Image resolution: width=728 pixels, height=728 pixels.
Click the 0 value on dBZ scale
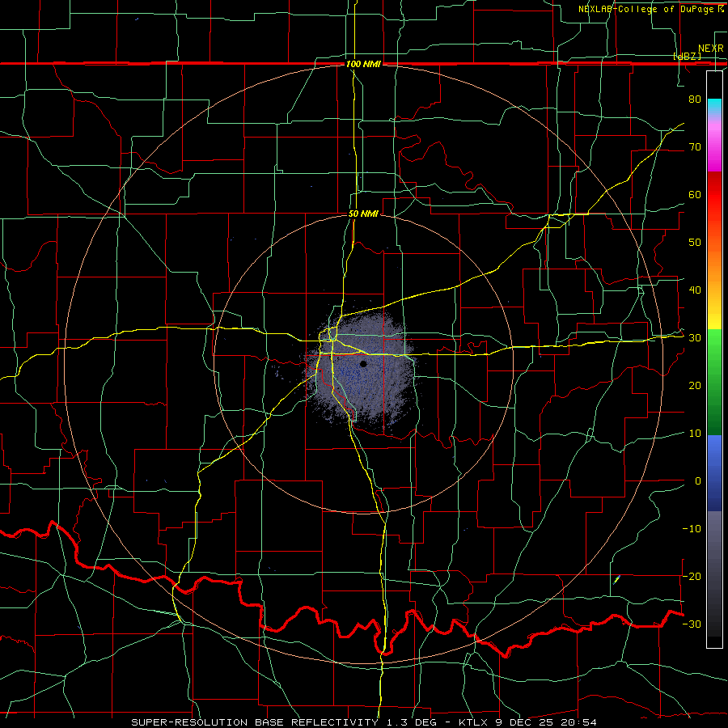pyautogui.click(x=698, y=481)
